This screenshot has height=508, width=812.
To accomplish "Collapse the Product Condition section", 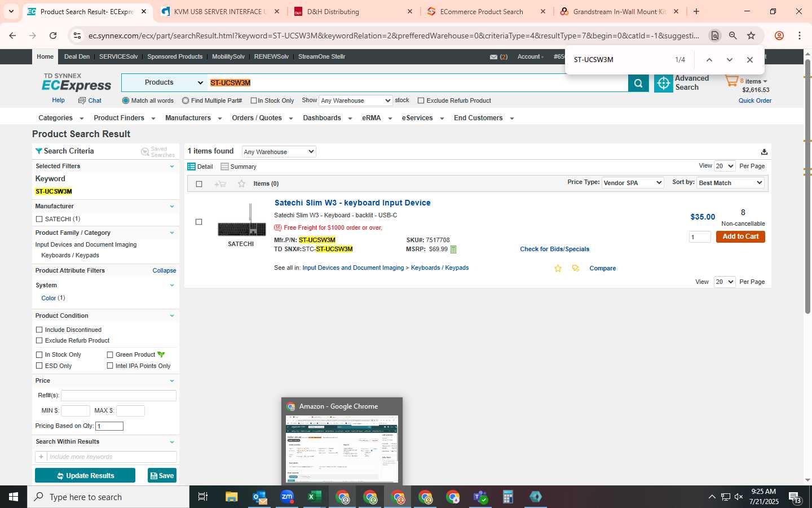I will pyautogui.click(x=172, y=316).
